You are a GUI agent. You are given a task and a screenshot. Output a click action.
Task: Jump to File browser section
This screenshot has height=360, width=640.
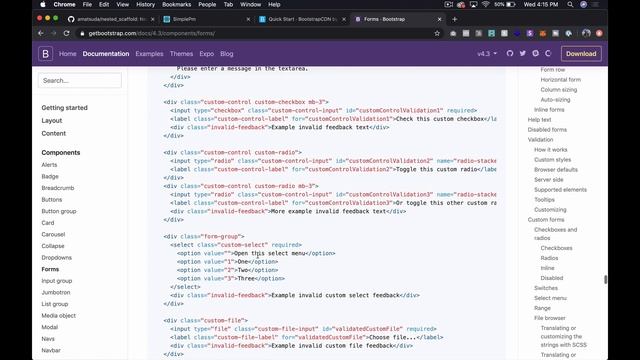click(x=549, y=318)
